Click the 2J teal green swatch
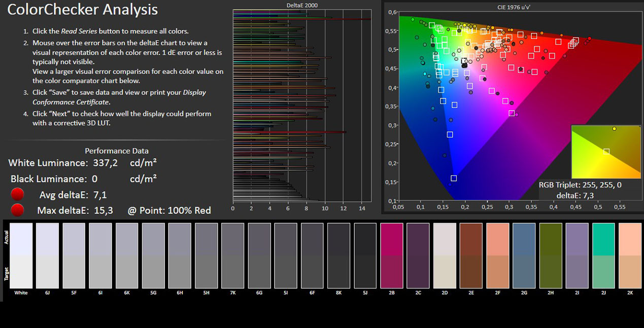Image resolution: width=644 pixels, height=328 pixels. point(603,256)
